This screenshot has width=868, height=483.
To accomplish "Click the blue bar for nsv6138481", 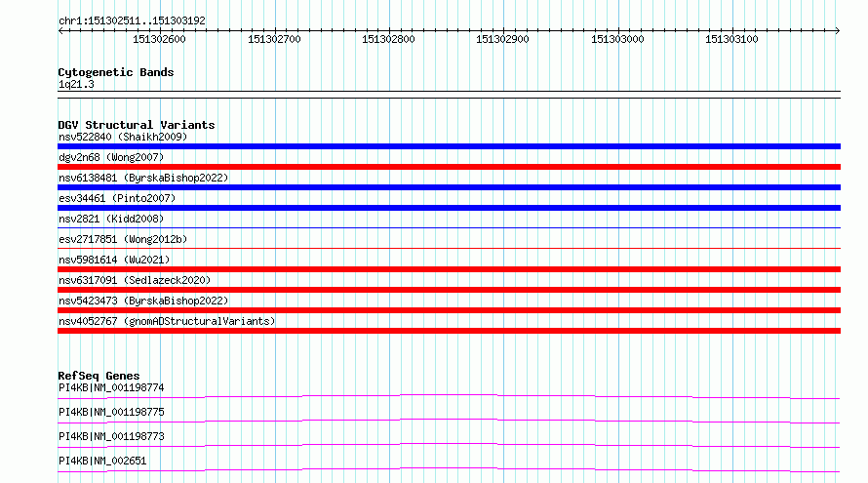I will pos(449,187).
